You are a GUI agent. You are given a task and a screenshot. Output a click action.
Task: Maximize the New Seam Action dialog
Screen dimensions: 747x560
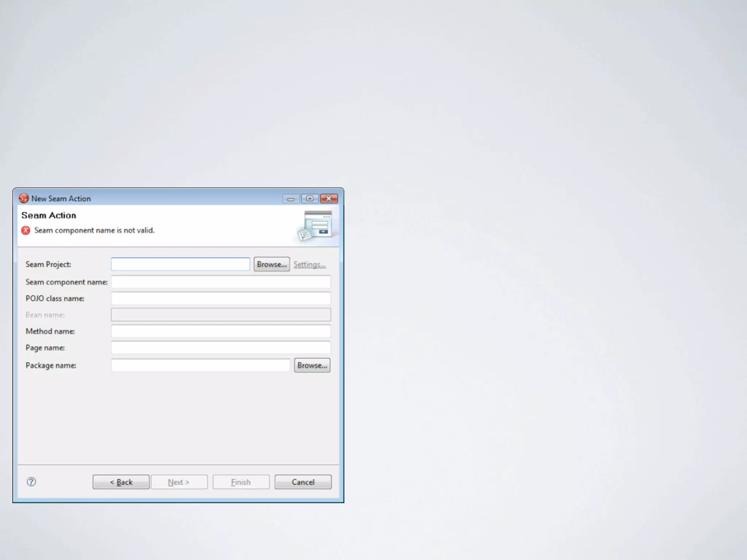tap(310, 199)
